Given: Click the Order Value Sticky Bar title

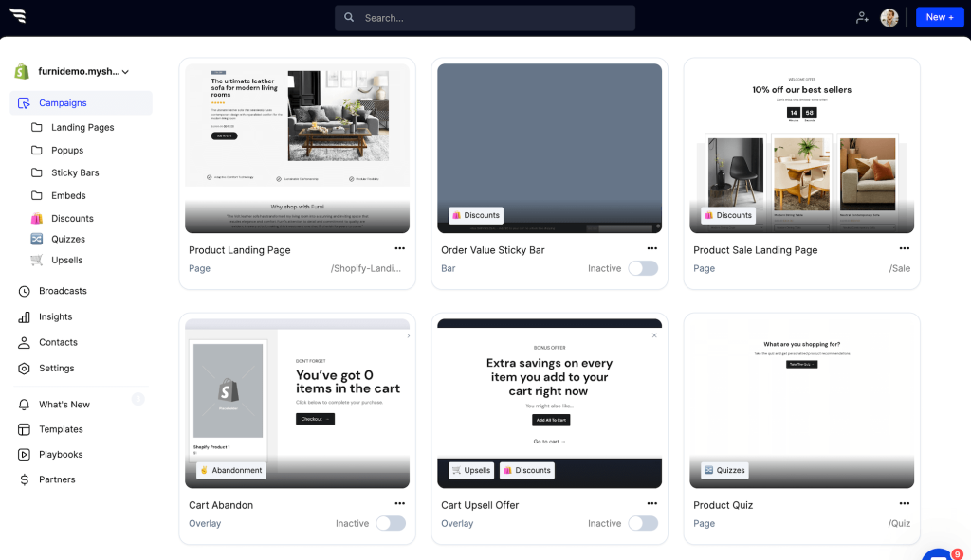Looking at the screenshot, I should [x=493, y=250].
